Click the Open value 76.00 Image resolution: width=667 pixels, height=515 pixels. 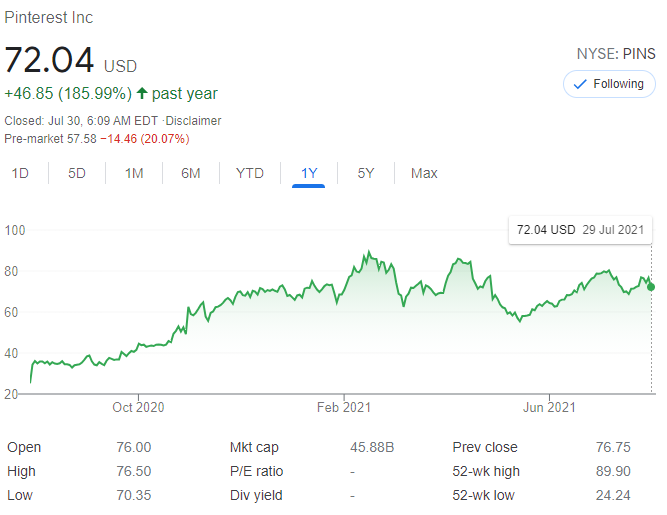[x=134, y=447]
